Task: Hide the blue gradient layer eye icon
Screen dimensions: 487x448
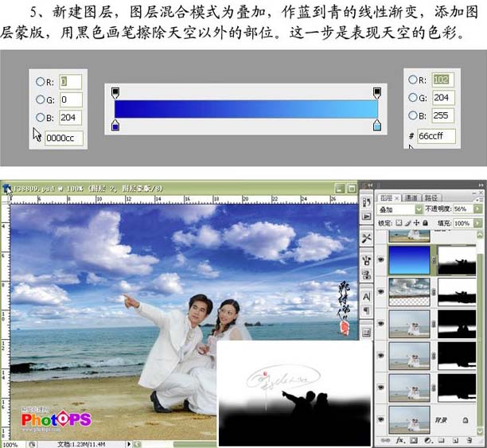Action: tap(381, 259)
